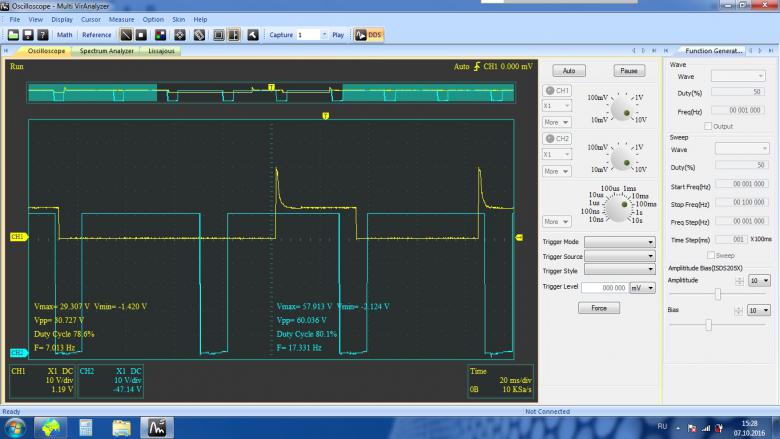Click the DDS waveform generator icon
780x439 pixels.
(369, 35)
